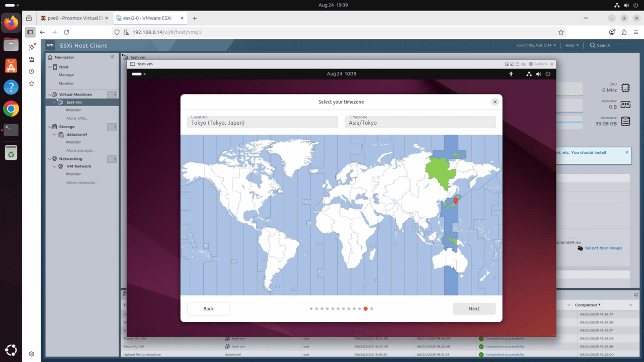
Task: Click the VM volume speaker icon
Action: click(x=538, y=74)
